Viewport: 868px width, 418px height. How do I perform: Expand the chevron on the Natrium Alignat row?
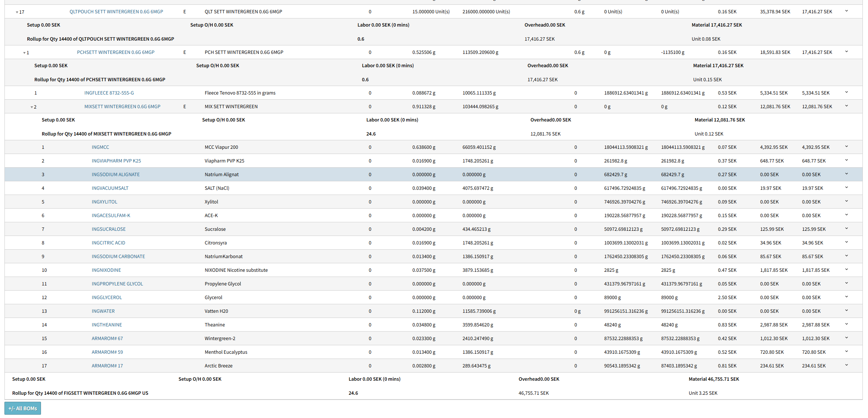tap(846, 174)
